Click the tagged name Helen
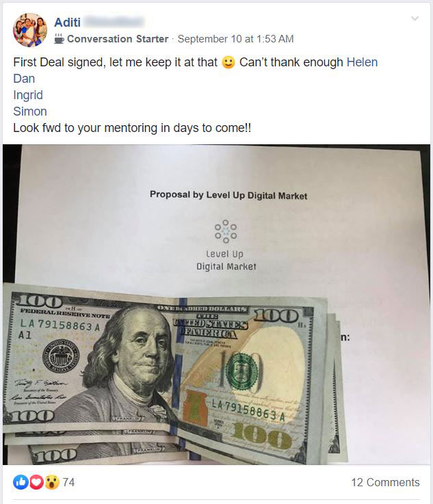The image size is (433, 504). [x=362, y=62]
